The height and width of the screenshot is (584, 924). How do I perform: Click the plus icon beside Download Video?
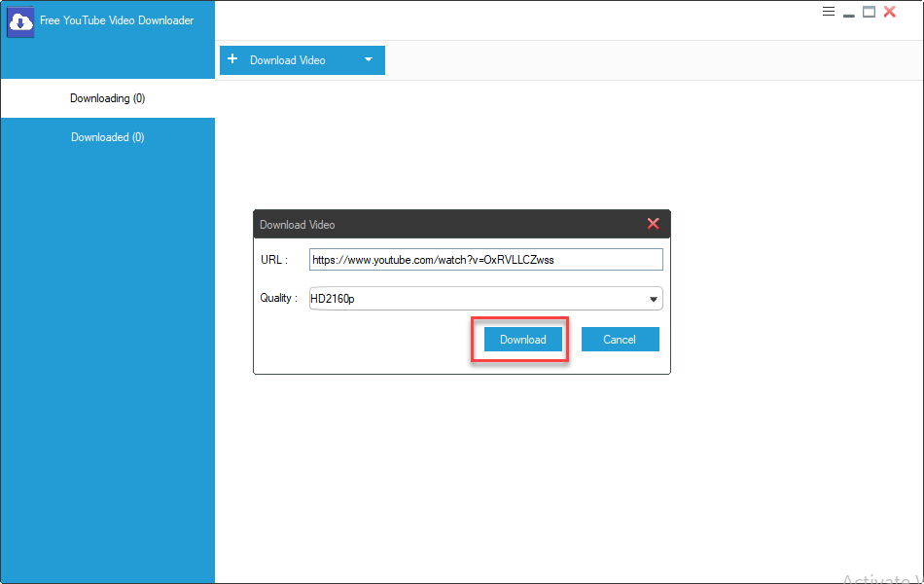tap(232, 59)
